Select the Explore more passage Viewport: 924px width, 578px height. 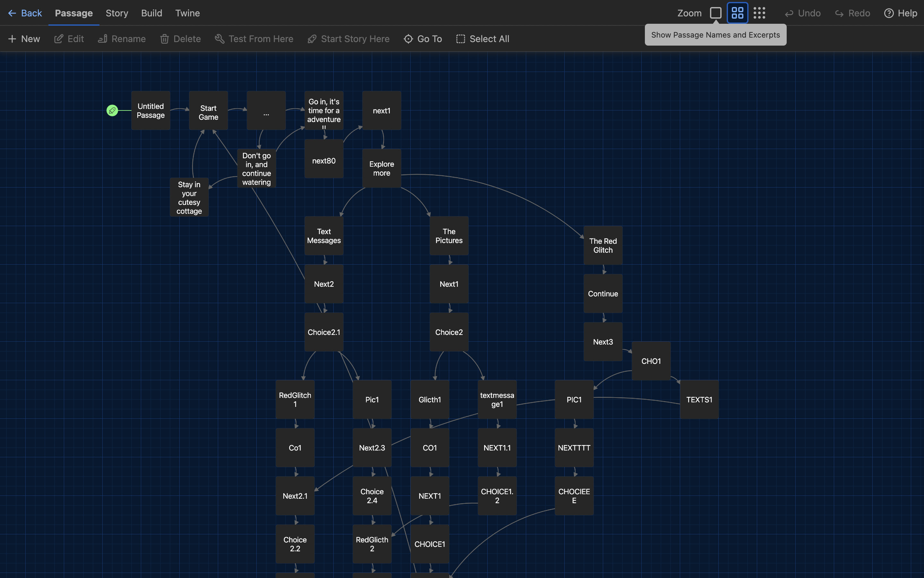pyautogui.click(x=381, y=168)
